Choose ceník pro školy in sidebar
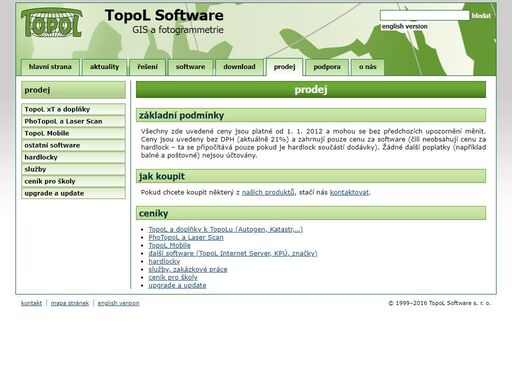512x384 pixels. 73,181
